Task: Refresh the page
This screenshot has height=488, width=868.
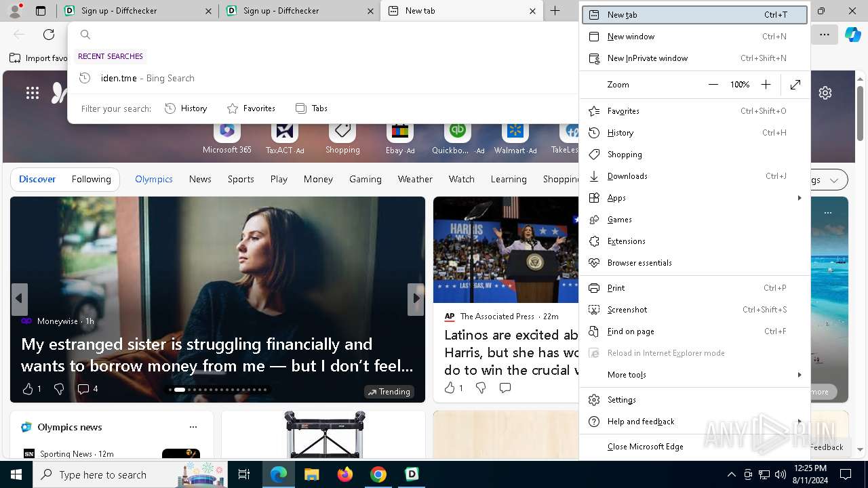Action: coord(49,35)
